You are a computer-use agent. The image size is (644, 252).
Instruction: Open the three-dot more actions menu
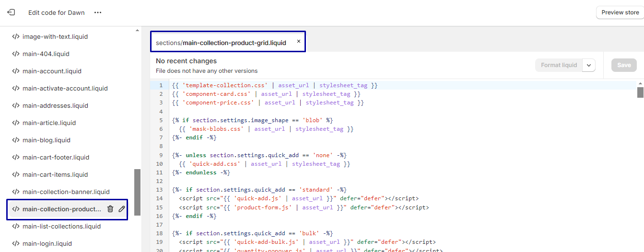[98, 12]
